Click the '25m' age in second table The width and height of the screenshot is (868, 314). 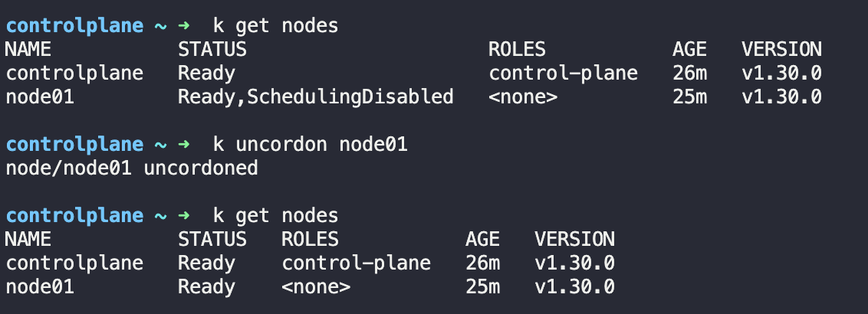pos(483,287)
